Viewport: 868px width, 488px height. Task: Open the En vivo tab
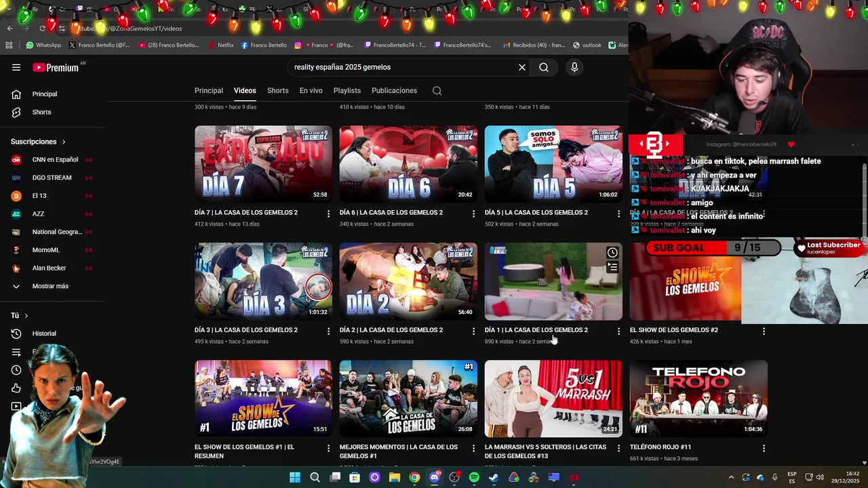click(311, 91)
